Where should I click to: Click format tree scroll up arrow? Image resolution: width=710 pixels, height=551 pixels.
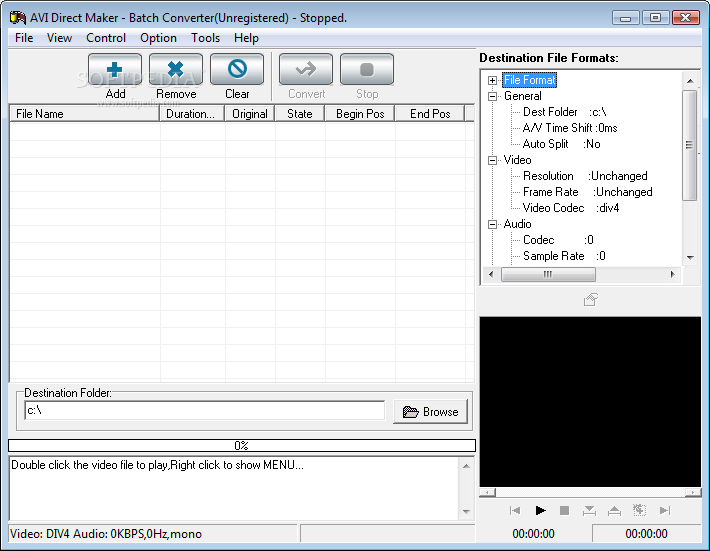[690, 81]
